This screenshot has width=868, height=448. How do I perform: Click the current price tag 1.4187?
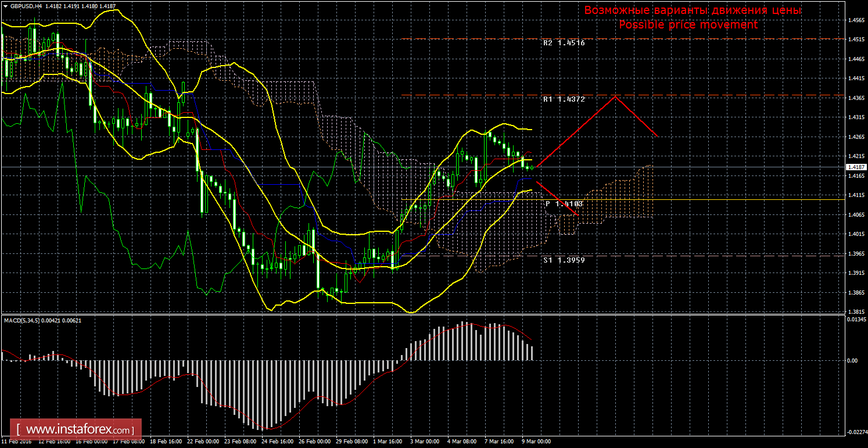855,167
